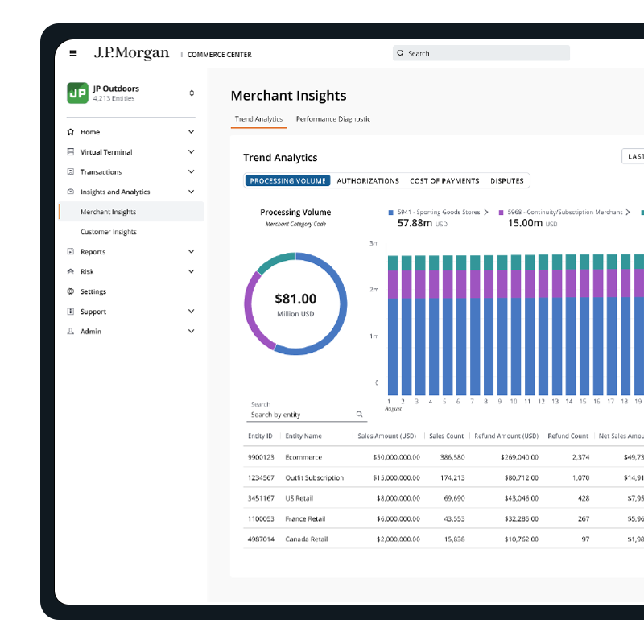
Task: Switch the metric toggle to Authorizations
Action: [368, 180]
